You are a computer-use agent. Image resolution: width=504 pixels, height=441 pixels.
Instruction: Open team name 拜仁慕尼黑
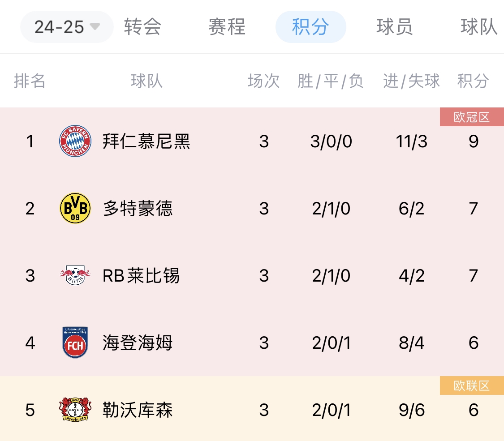146,141
